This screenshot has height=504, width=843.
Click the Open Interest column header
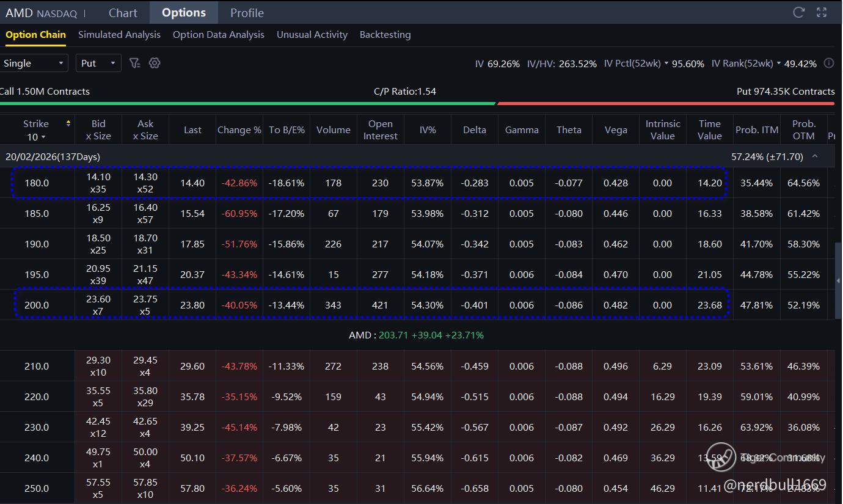(x=380, y=130)
